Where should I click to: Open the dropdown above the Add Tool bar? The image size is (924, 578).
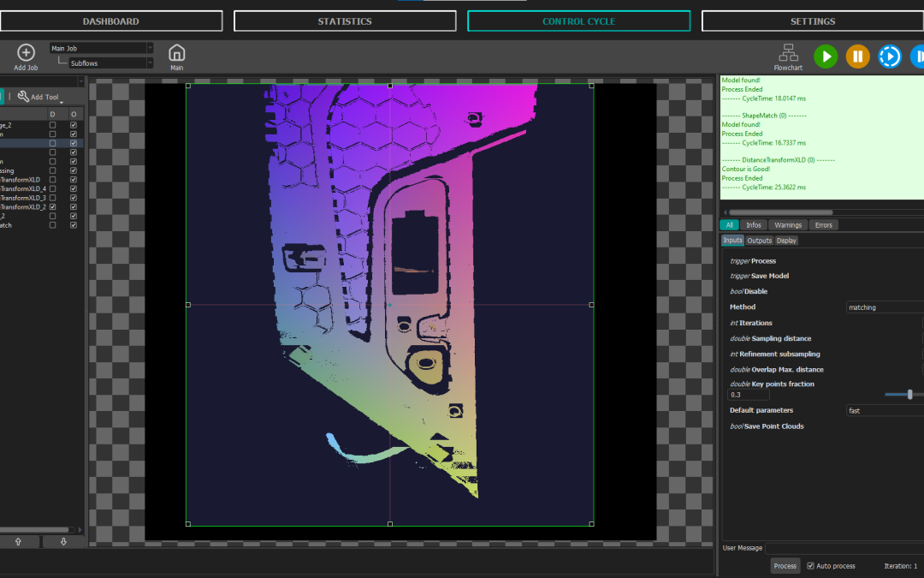click(43, 81)
